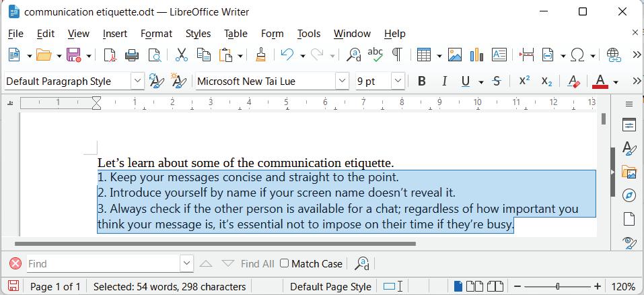
Task: Open the Edit menu
Action: coord(46,33)
